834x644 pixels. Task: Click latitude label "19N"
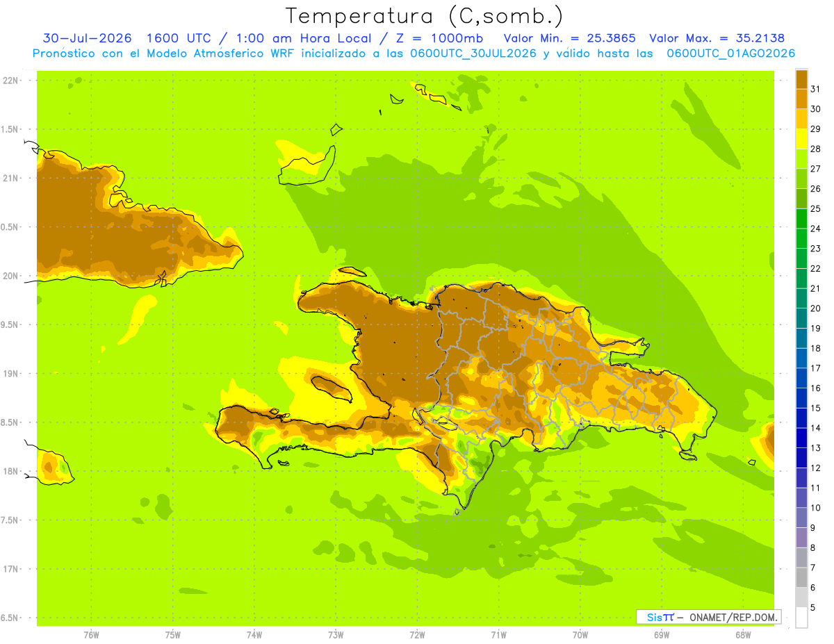coord(12,373)
